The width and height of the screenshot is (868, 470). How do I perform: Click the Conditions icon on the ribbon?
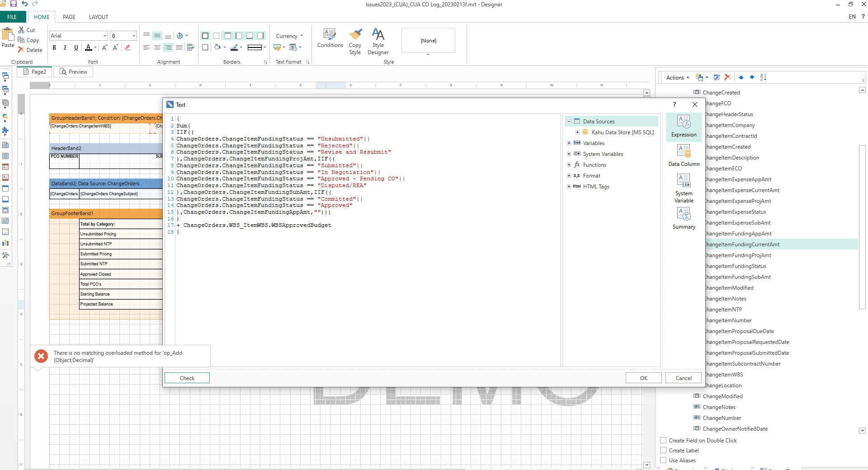point(330,40)
